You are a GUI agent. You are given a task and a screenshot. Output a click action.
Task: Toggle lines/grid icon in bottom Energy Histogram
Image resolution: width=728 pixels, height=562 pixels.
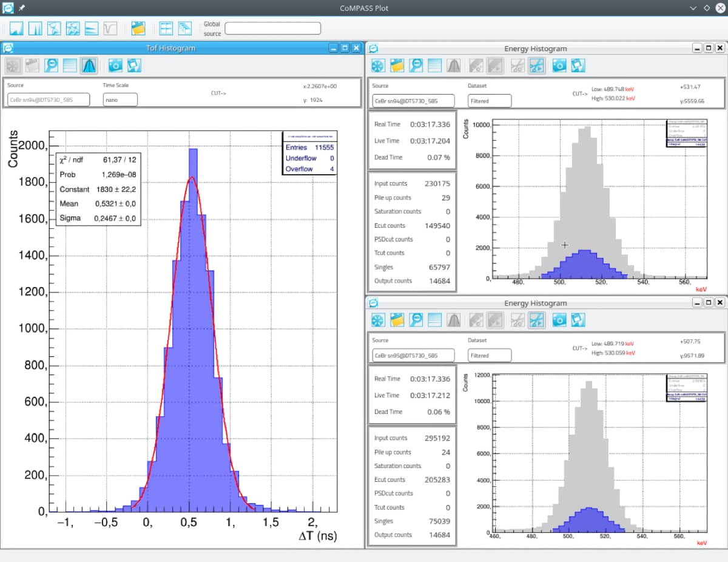point(434,319)
